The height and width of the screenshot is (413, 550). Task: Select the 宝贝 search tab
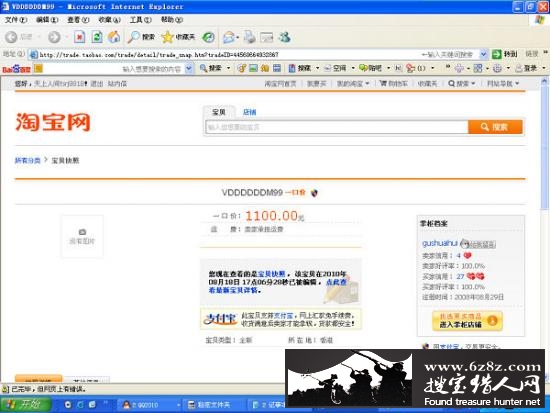pos(219,112)
